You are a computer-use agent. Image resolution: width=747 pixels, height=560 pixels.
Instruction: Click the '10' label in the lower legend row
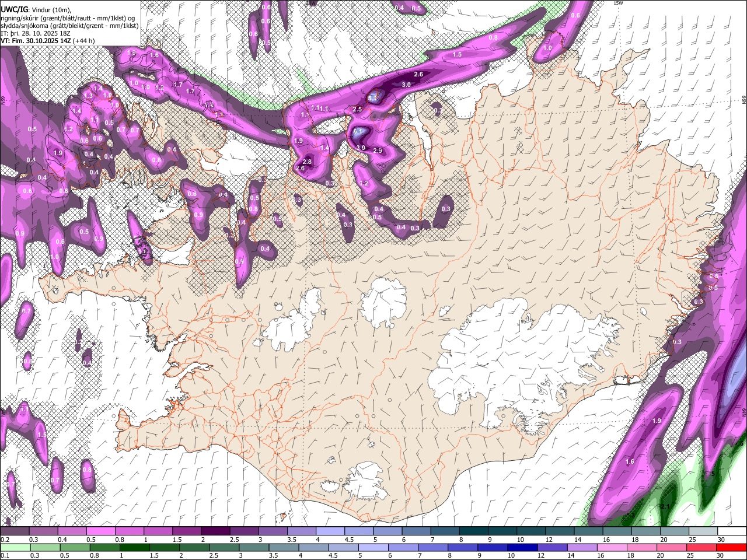coord(511,555)
